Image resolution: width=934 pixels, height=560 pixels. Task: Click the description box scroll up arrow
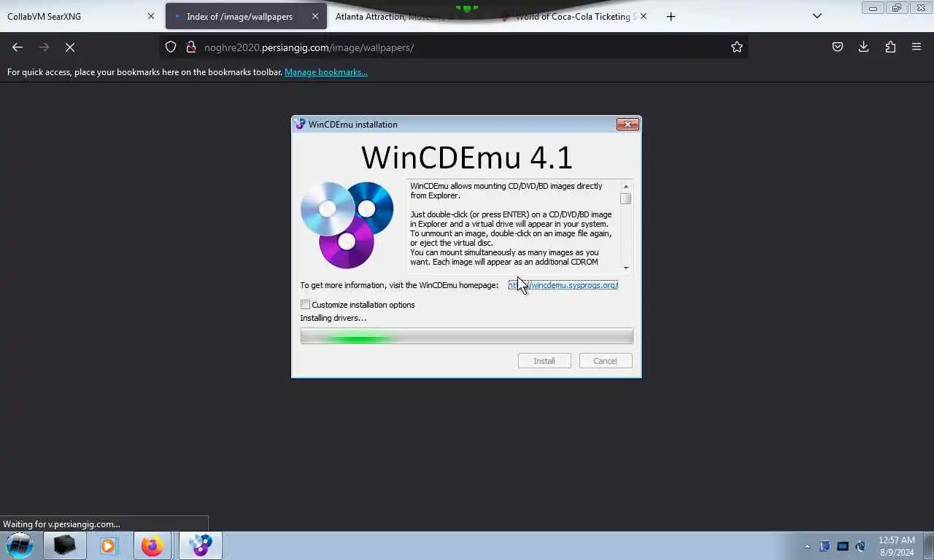pyautogui.click(x=626, y=187)
